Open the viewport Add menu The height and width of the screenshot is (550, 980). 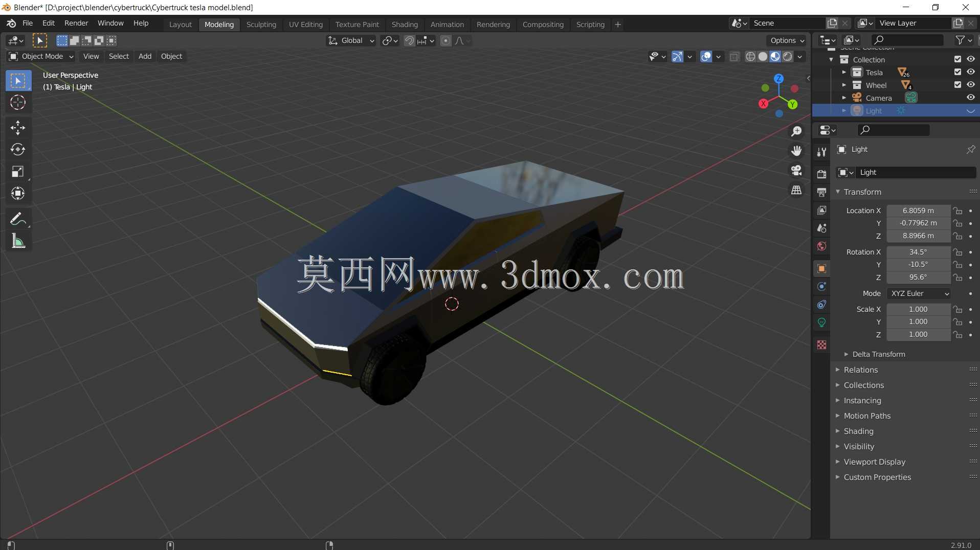point(145,56)
